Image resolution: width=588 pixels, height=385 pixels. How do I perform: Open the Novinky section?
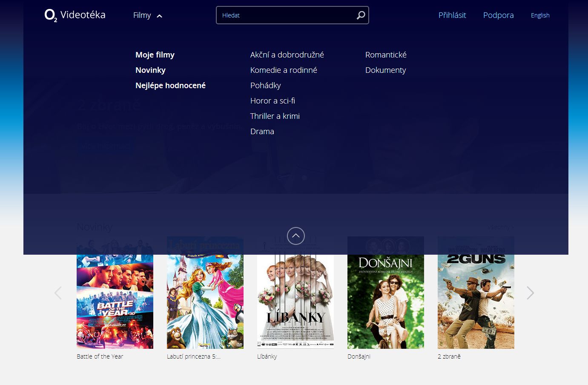click(150, 70)
